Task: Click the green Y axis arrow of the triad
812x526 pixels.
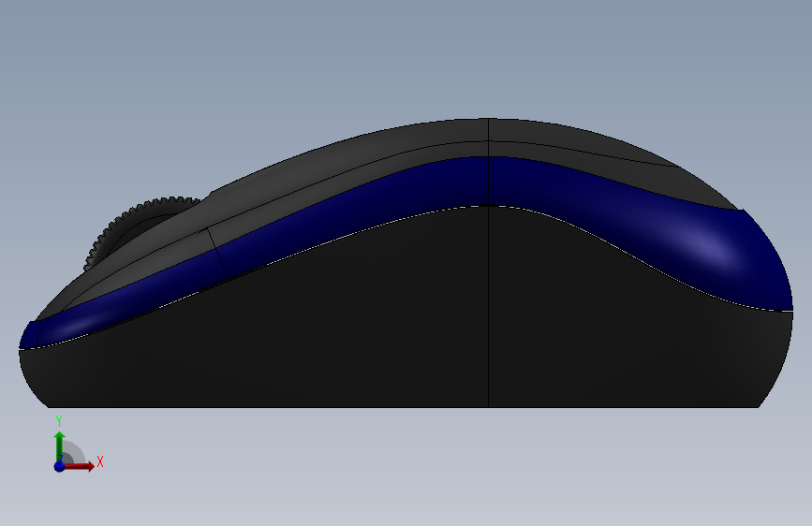Action: [60, 446]
